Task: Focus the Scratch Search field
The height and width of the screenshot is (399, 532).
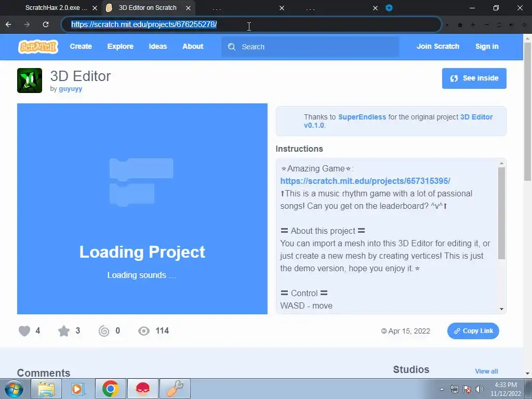Action: (310, 47)
